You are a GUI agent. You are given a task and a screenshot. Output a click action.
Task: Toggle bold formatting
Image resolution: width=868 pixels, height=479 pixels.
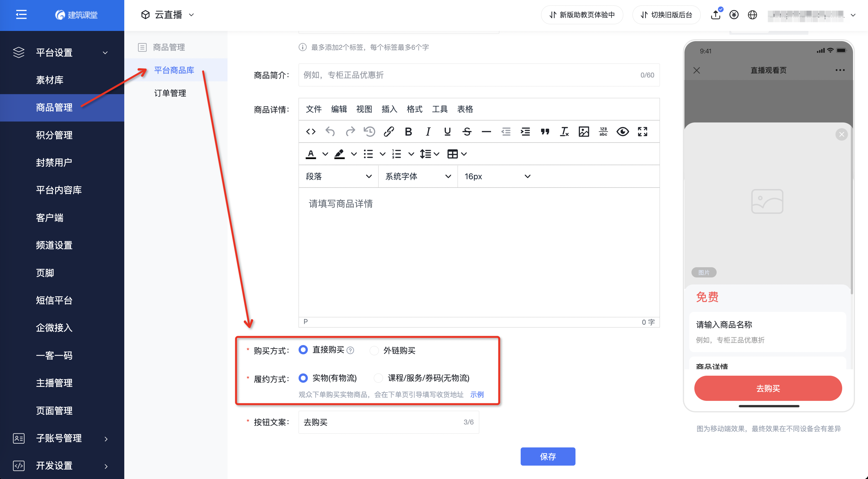point(409,132)
